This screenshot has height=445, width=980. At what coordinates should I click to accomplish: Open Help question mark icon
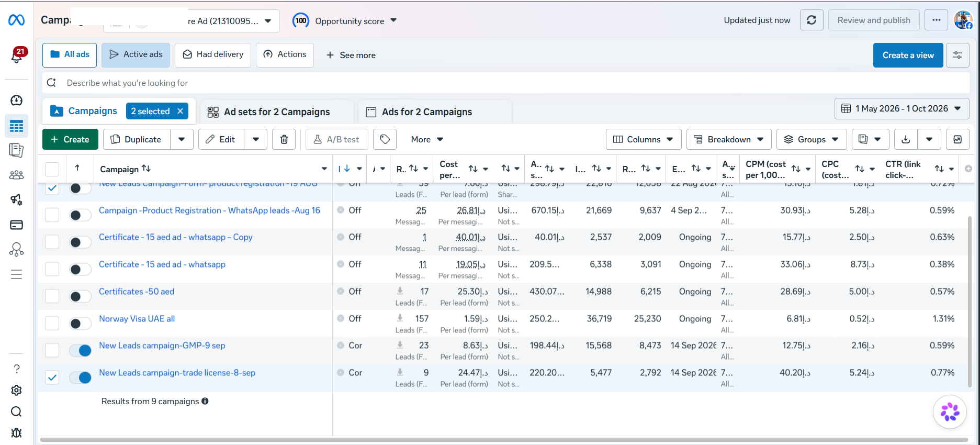pyautogui.click(x=16, y=369)
